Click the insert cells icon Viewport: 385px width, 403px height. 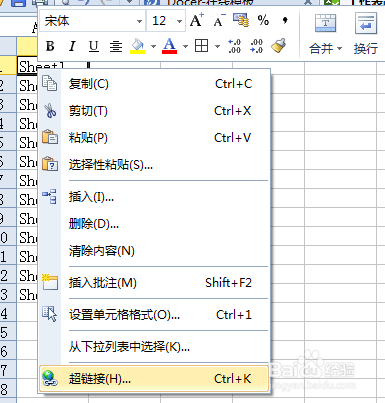49,196
